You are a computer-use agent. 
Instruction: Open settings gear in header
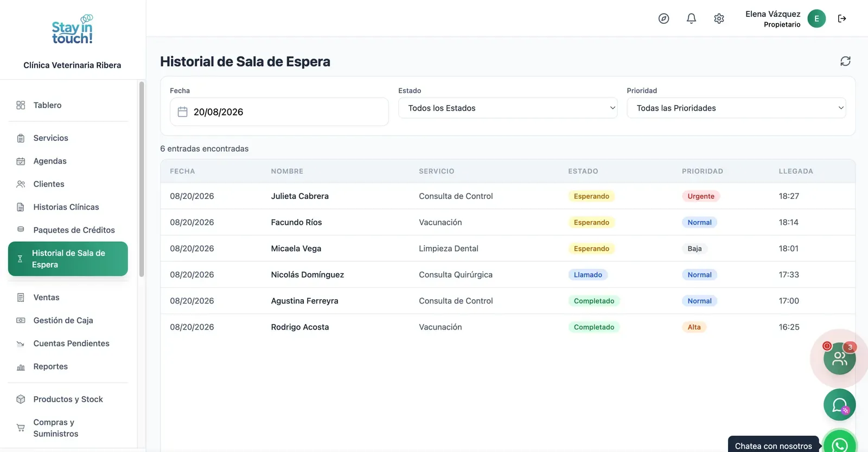(719, 19)
